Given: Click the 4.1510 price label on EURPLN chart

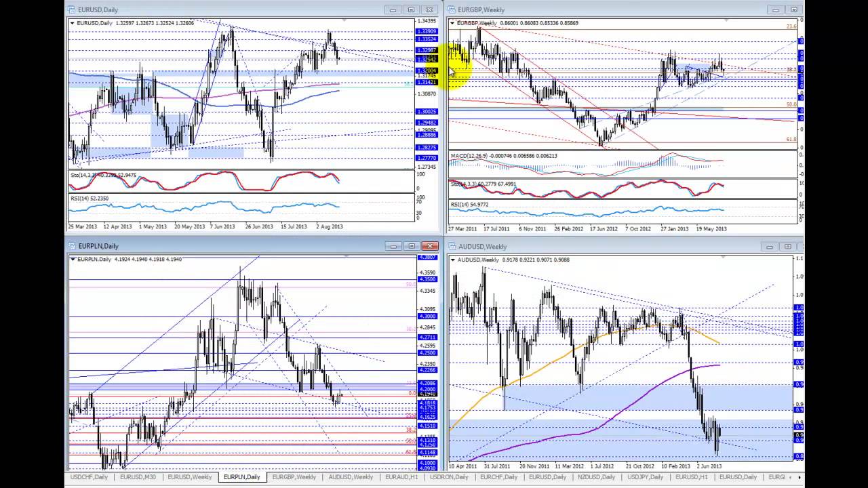Looking at the screenshot, I should 428,426.
